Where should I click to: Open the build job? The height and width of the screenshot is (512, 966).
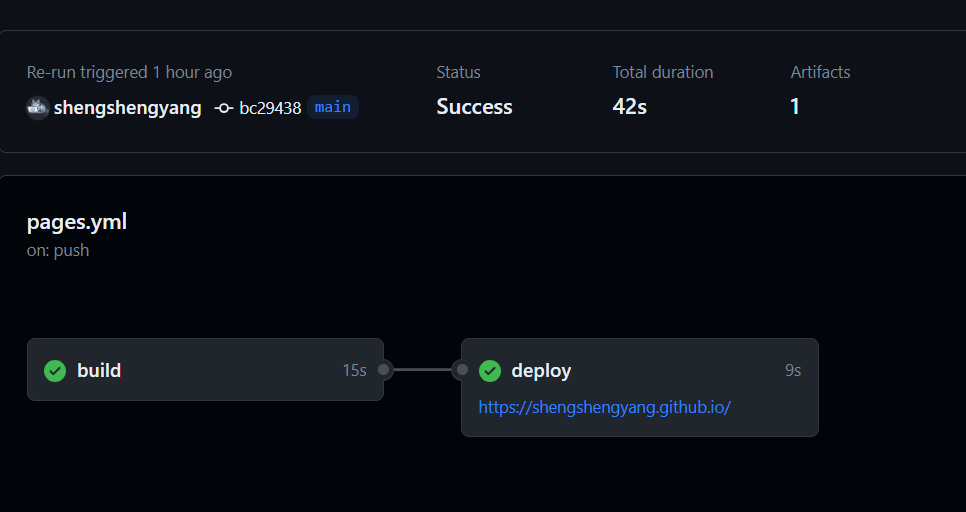point(99,370)
